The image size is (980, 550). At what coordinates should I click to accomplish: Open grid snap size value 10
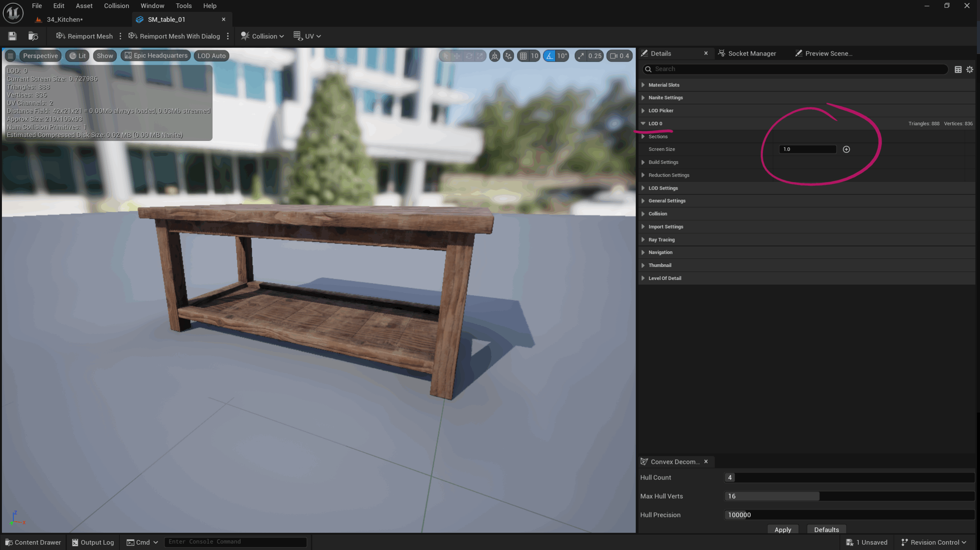tap(534, 56)
